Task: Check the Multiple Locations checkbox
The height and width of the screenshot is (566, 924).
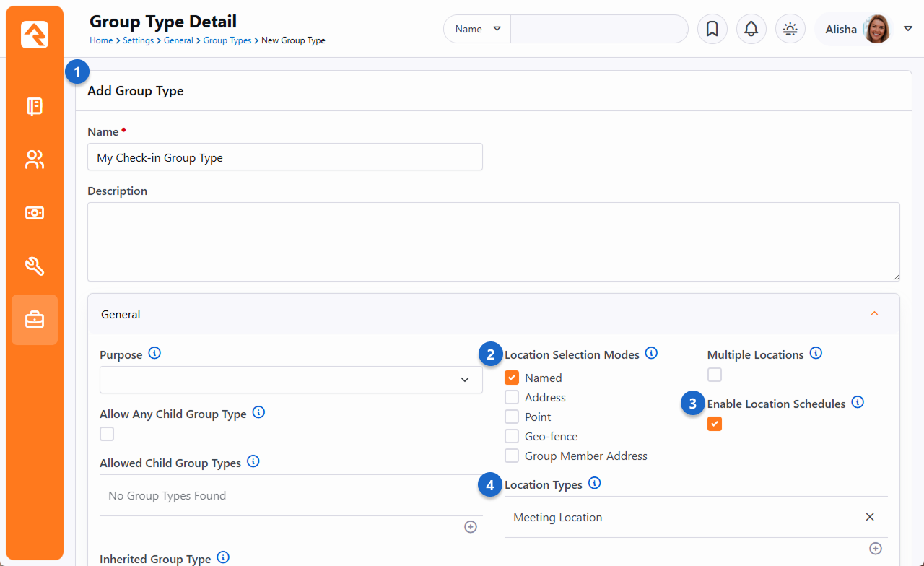Action: (x=714, y=375)
